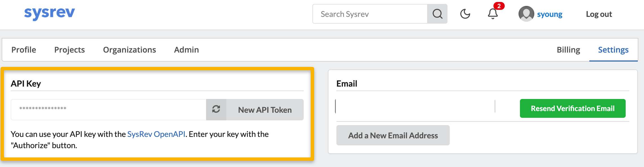Click Log out
This screenshot has height=167, width=644.
pos(599,14)
